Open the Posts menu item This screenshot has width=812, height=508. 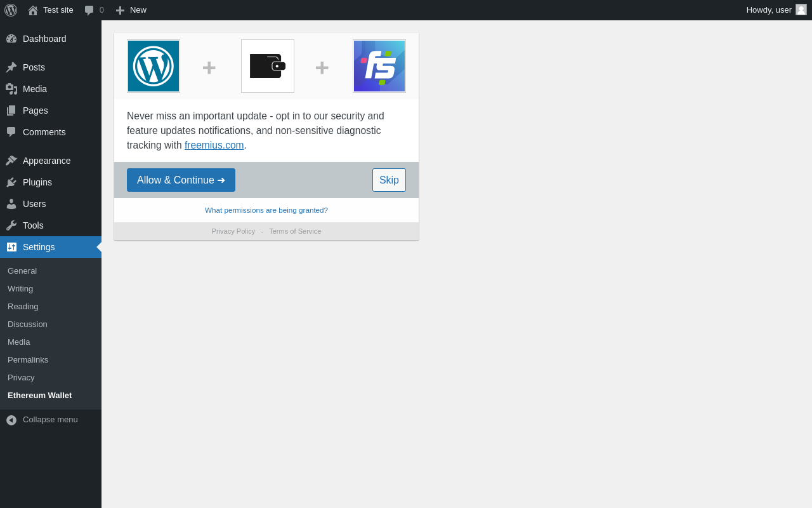[51, 67]
